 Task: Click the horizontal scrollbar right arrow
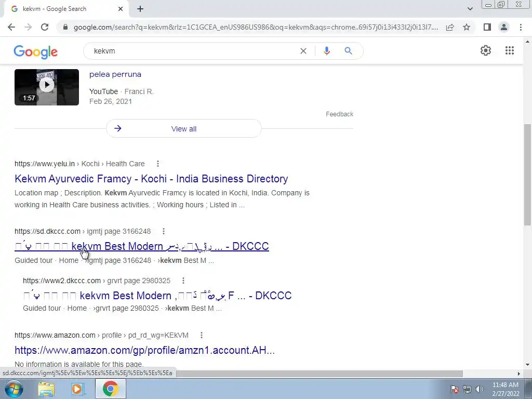(x=518, y=374)
